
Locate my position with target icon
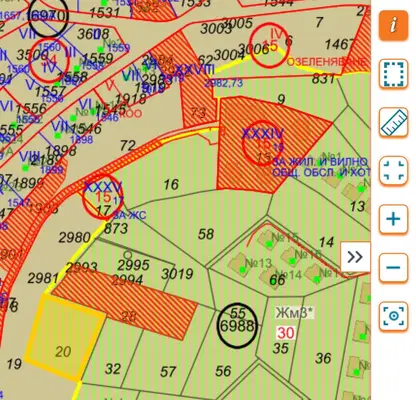point(393,316)
